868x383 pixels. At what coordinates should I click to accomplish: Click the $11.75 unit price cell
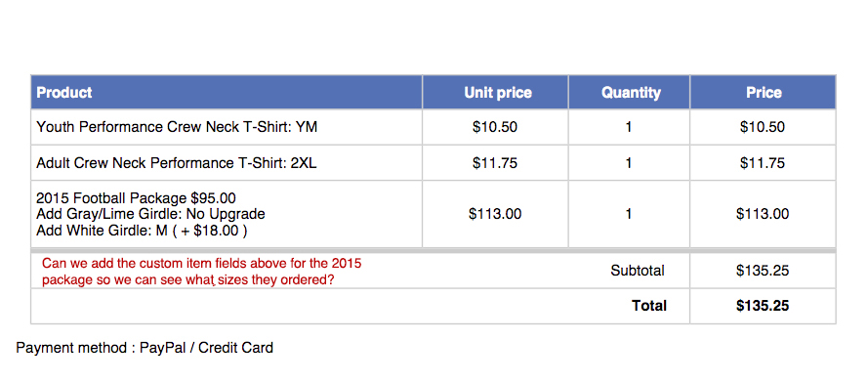point(495,163)
